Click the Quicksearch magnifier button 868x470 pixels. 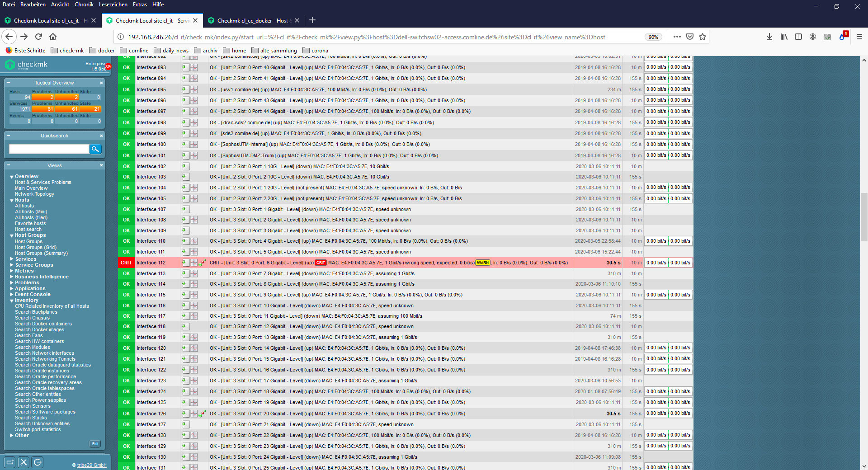(x=95, y=149)
